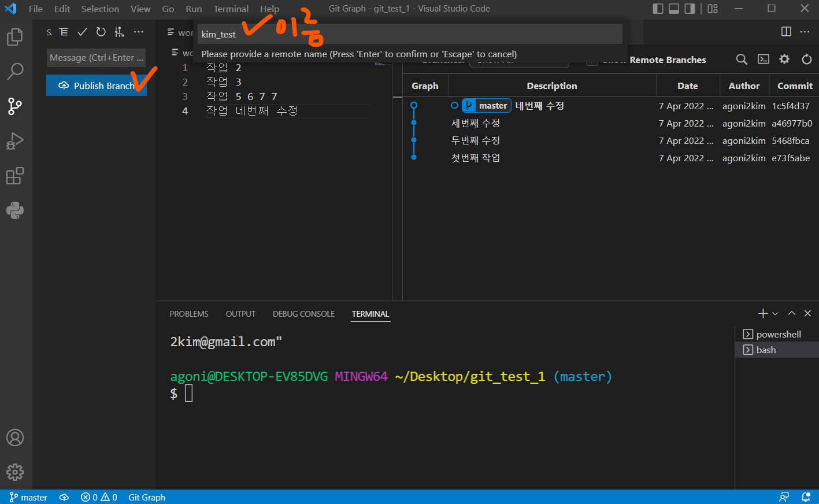Click the commit checkmark in Source Control
The height and width of the screenshot is (504, 819).
[x=82, y=32]
